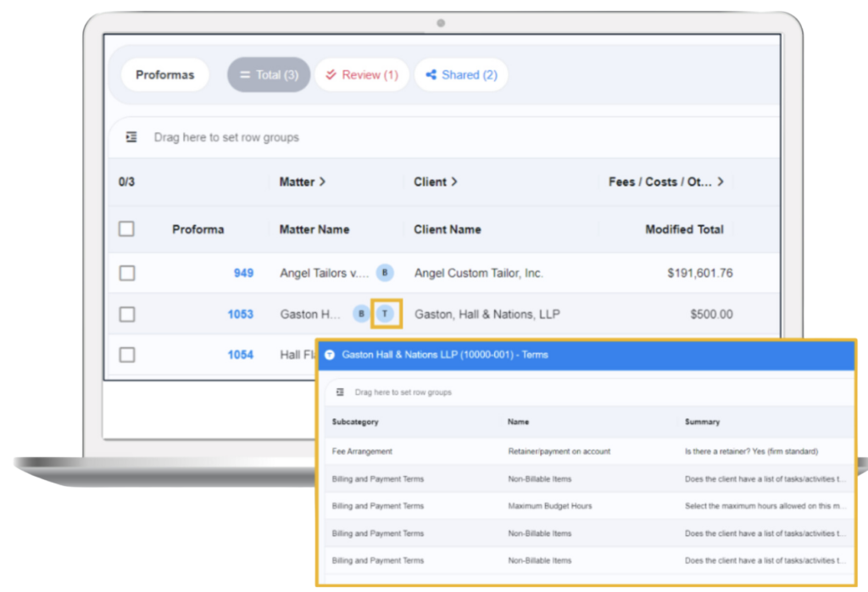Click the B badge beside Angel Tailors matter
The height and width of the screenshot is (592, 868).
[x=385, y=273]
